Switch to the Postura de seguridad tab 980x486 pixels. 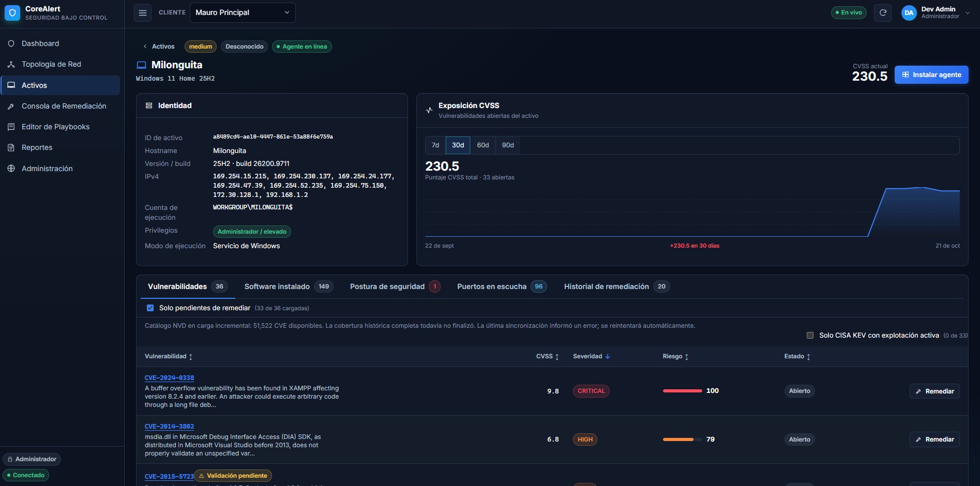395,286
